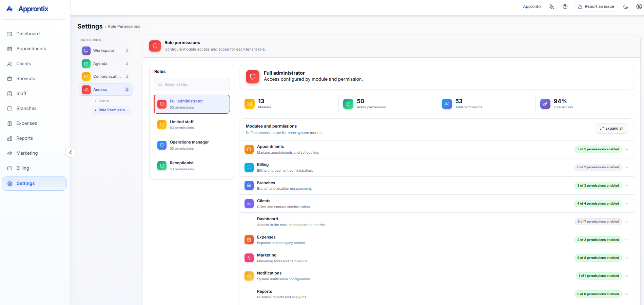Open Clients in the sidebar

(x=34, y=63)
